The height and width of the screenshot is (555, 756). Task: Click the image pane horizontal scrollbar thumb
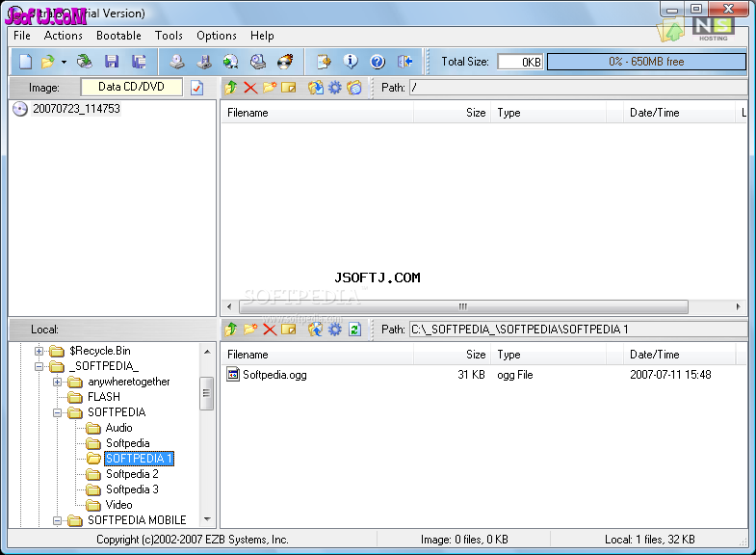tap(463, 306)
